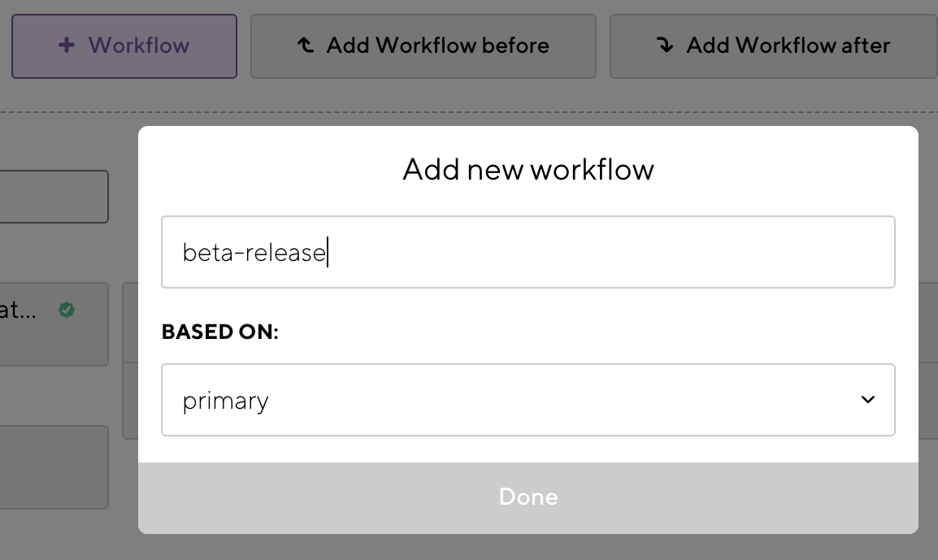938x560 pixels.
Task: Click the '+ Workflow' toolbar item
Action: coord(124,46)
